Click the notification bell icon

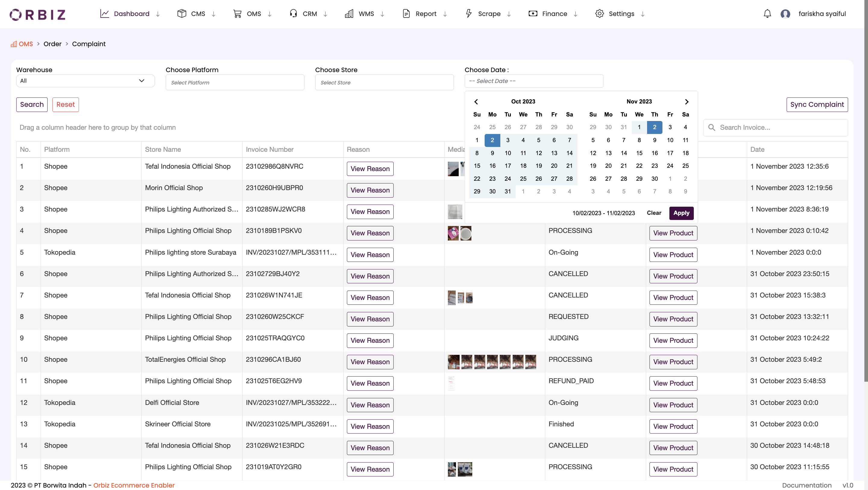767,14
